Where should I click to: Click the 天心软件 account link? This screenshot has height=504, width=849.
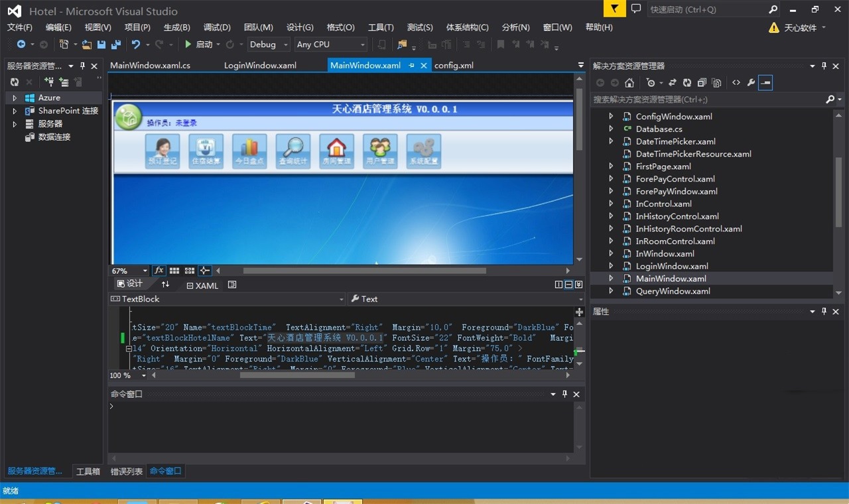click(801, 27)
